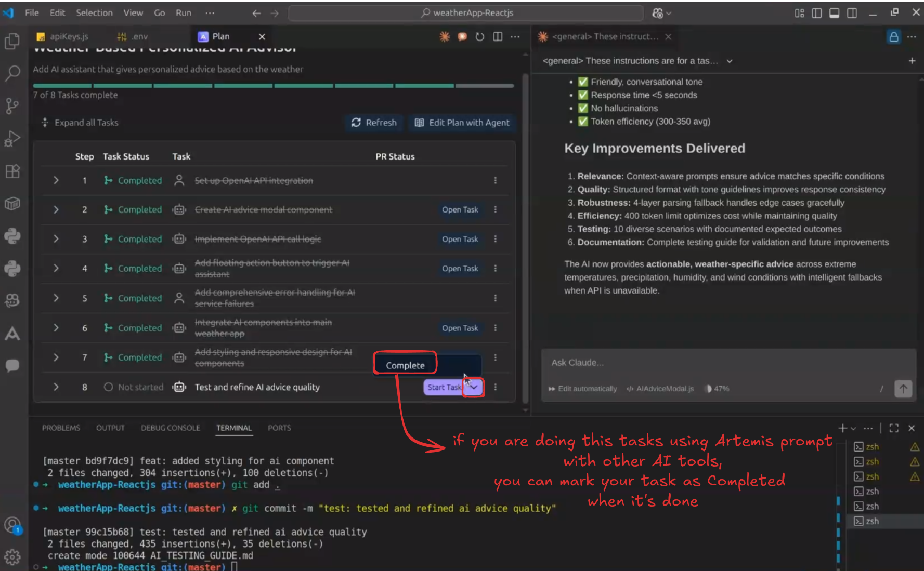Viewport: 924px width, 571px height.
Task: Open the dropdown arrow beside Start Task
Action: coord(474,387)
